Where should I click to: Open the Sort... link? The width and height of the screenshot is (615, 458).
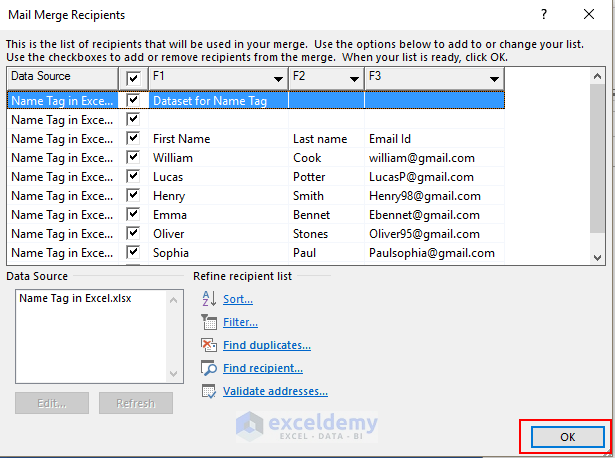238,299
